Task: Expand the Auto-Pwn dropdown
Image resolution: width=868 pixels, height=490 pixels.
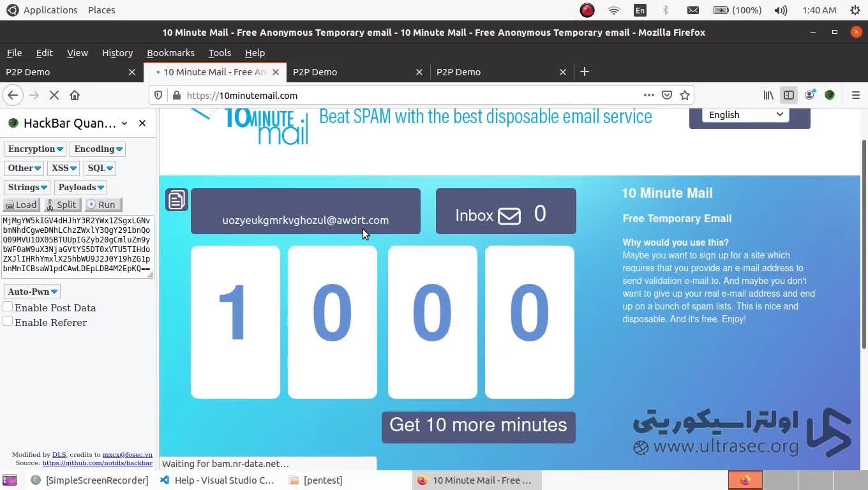Action: tap(32, 292)
